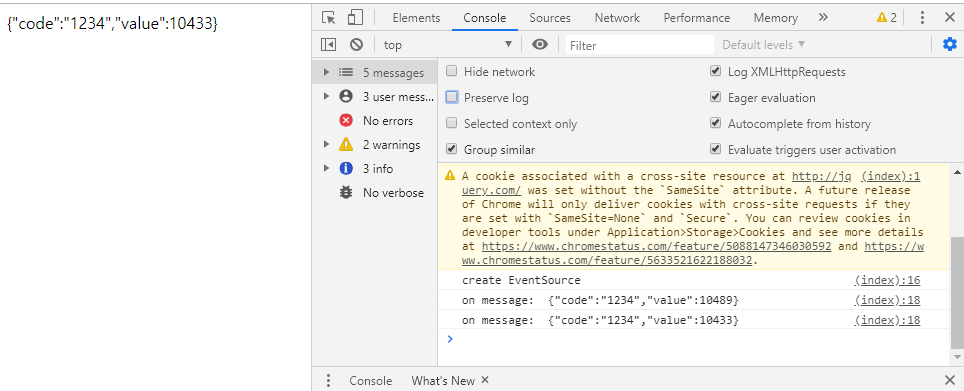Switch to the Elements tab
Screen dimensions: 964x391
(x=416, y=18)
